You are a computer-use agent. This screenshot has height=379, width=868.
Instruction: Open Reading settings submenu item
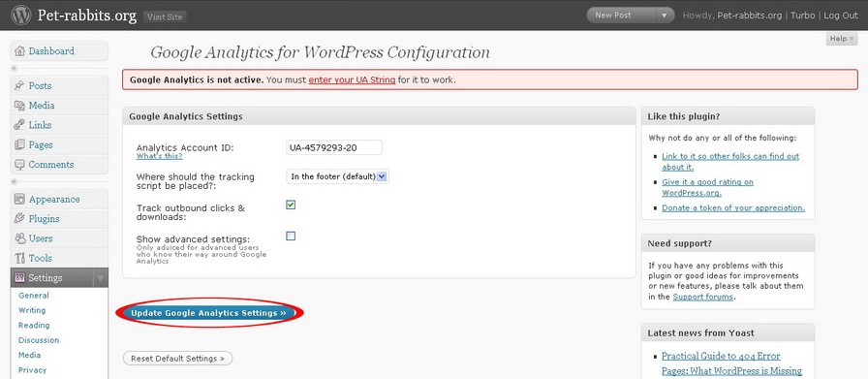coord(34,326)
